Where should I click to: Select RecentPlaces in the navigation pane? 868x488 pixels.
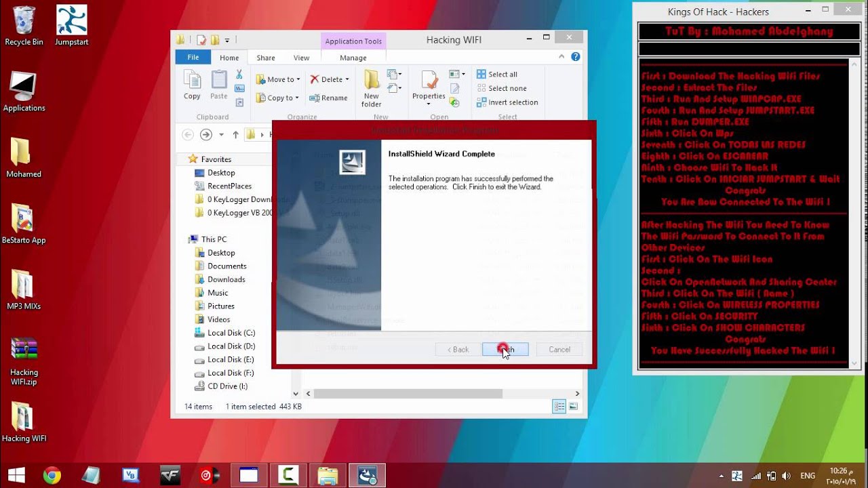click(229, 186)
